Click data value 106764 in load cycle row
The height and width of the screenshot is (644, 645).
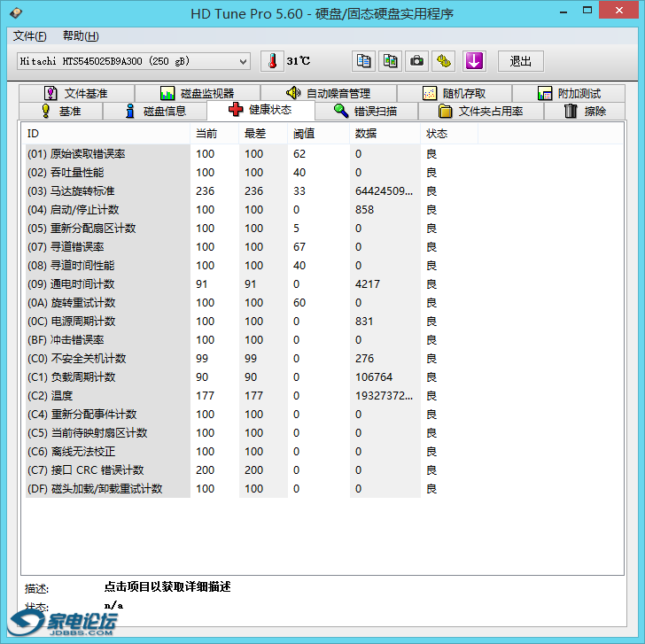374,377
